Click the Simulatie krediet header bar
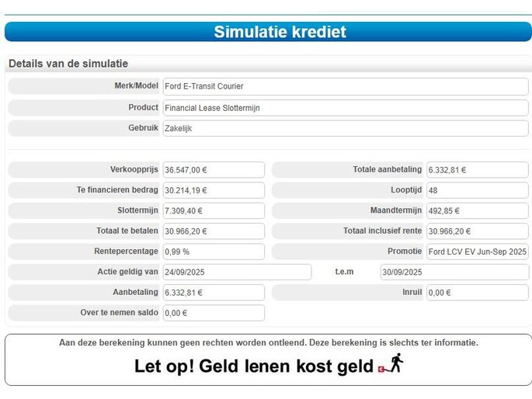Viewport: 532px width, 399px height. coord(268,32)
